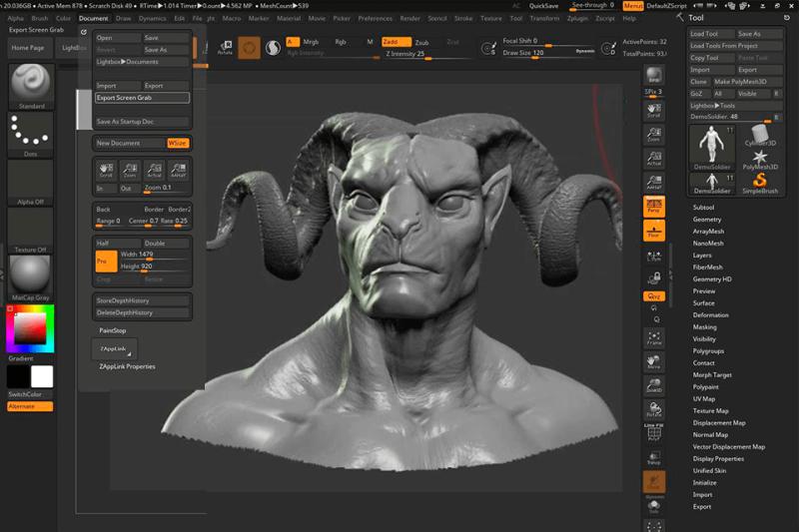Image resolution: width=799 pixels, height=532 pixels.
Task: Click the Make PolyMesh3D button
Action: [x=746, y=82]
